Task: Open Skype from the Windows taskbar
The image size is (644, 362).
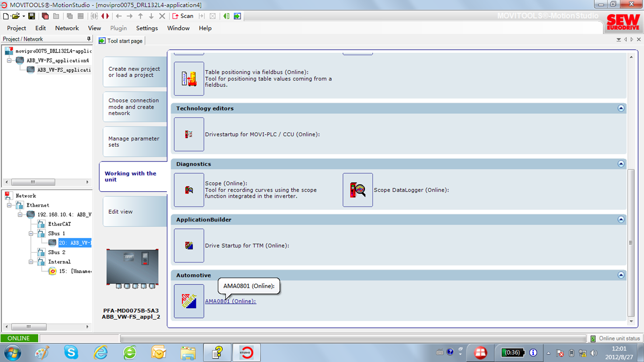Action: point(71,352)
